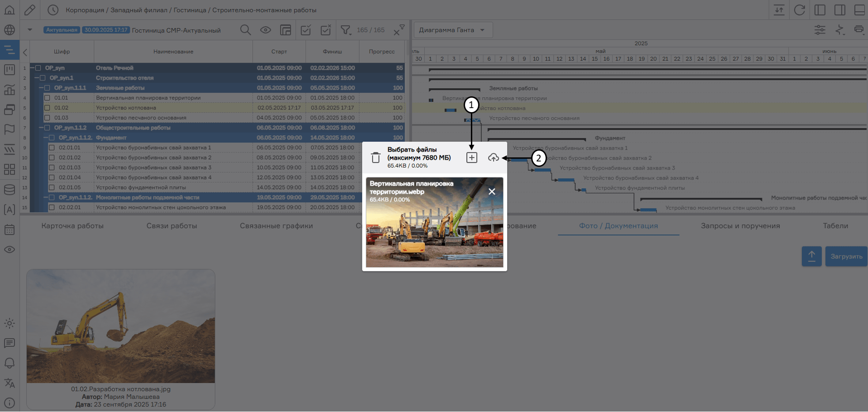868x412 pixels.
Task: Click the Гостиница breadcrumb link
Action: 190,10
